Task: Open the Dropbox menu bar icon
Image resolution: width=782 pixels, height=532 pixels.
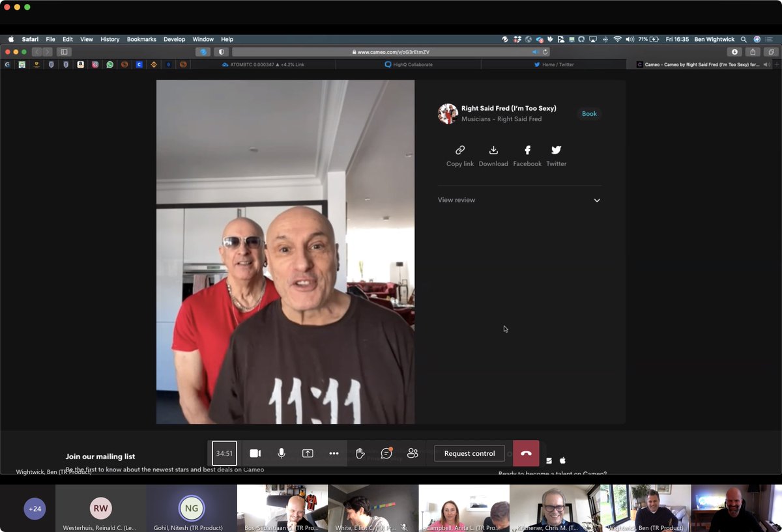Action: 517,39
